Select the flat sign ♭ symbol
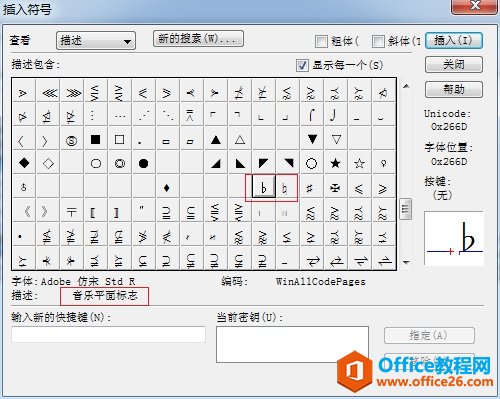 [x=264, y=187]
